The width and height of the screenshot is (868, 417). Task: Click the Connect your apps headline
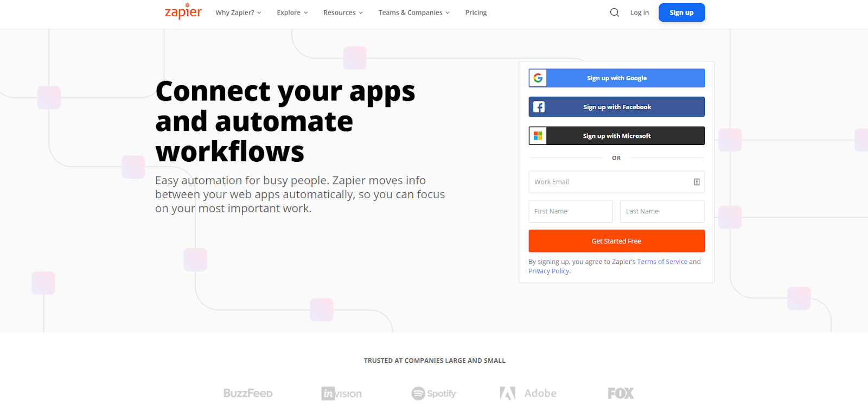285,121
